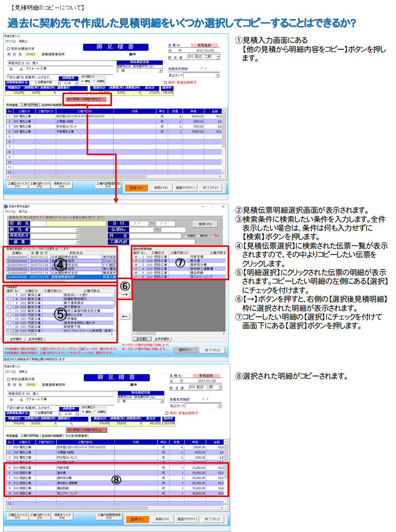Screen dimensions: 396x532
Task: Open the 部署 dropdown list
Action: click(77, 242)
